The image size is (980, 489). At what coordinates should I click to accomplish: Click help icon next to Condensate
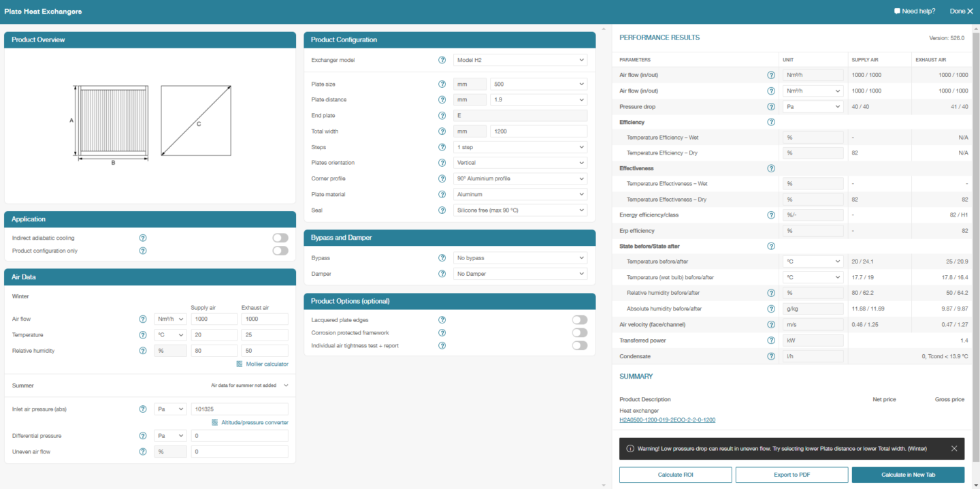(x=771, y=356)
